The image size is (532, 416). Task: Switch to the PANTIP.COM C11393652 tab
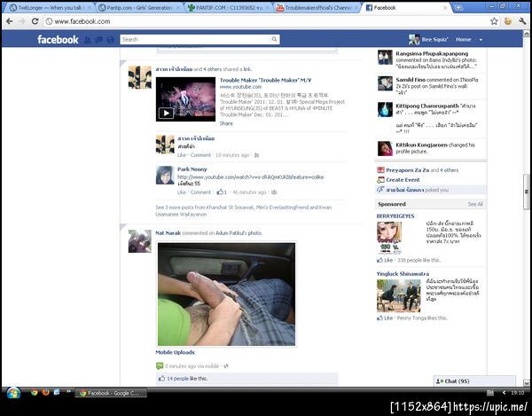pyautogui.click(x=228, y=7)
